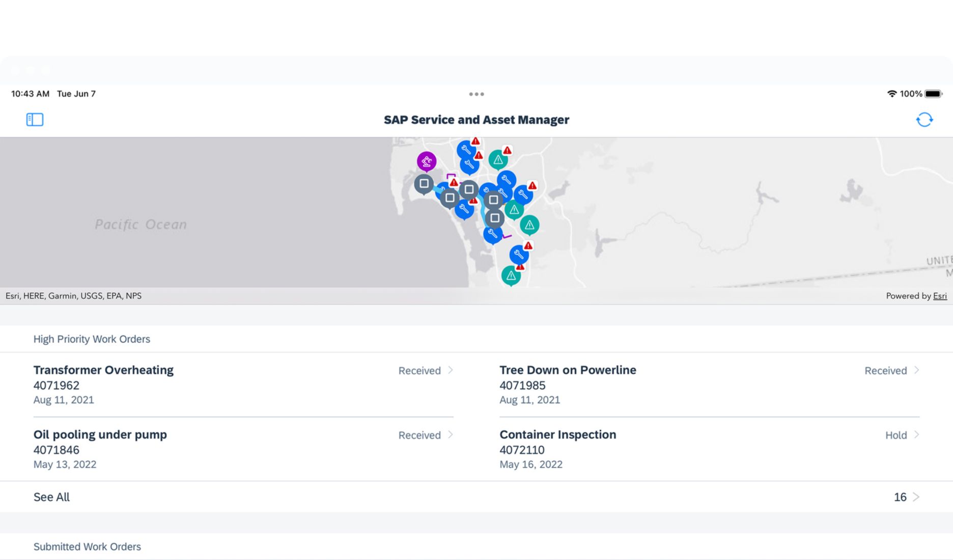Image resolution: width=953 pixels, height=560 pixels.
Task: Tap See All work orders
Action: pos(51,497)
